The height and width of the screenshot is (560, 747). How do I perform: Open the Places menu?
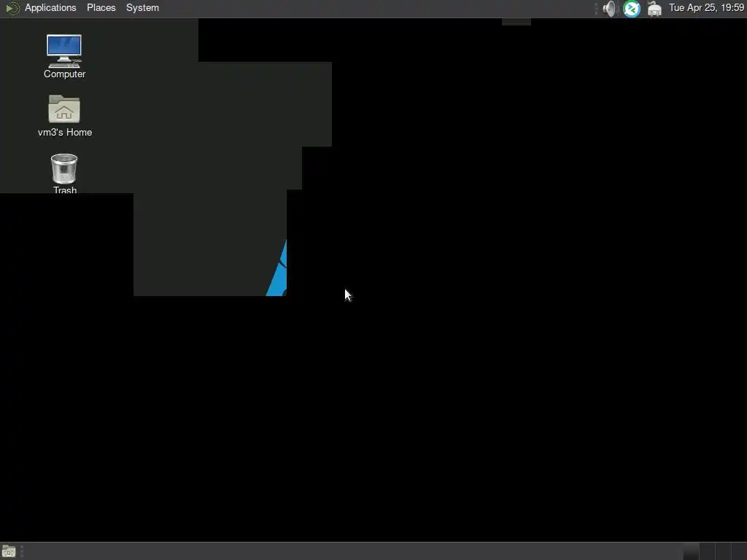point(101,8)
